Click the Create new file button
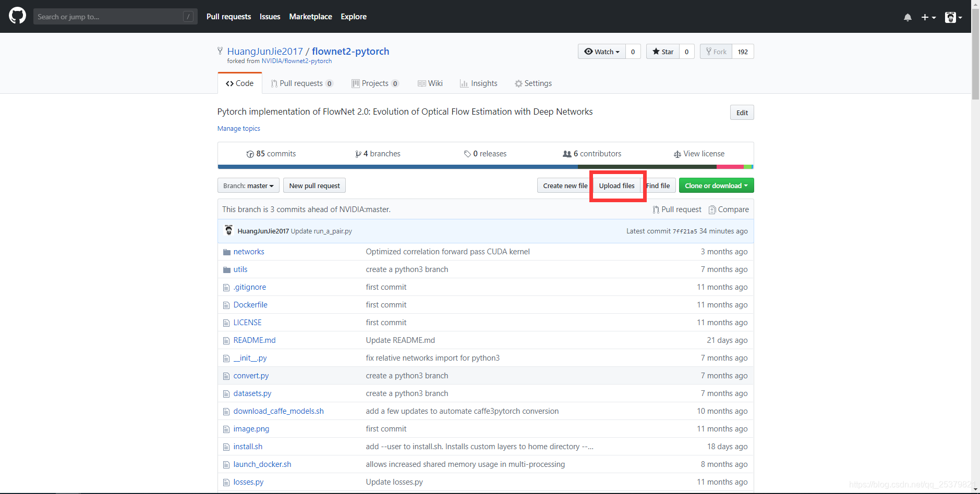This screenshot has height=494, width=980. point(565,186)
